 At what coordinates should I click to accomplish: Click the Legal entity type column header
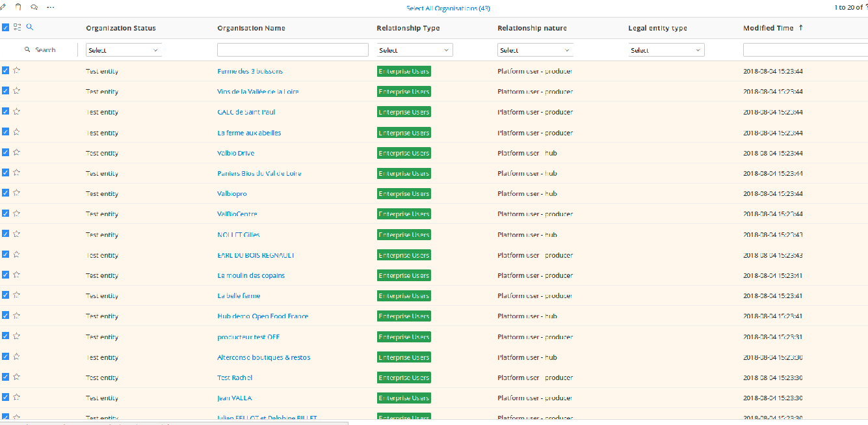click(x=657, y=28)
